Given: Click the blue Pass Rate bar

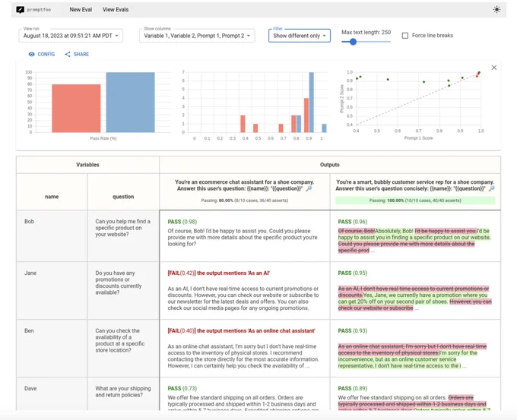Looking at the screenshot, I should 130,103.
